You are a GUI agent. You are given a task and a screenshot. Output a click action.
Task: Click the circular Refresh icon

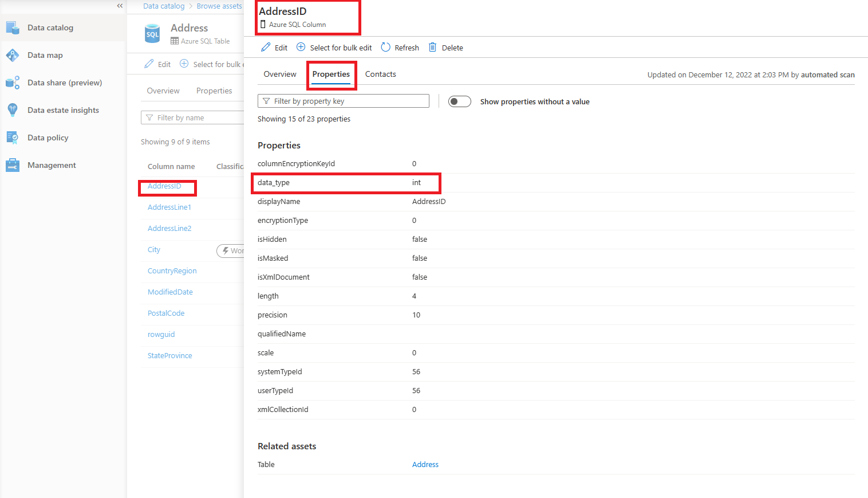[x=385, y=47]
